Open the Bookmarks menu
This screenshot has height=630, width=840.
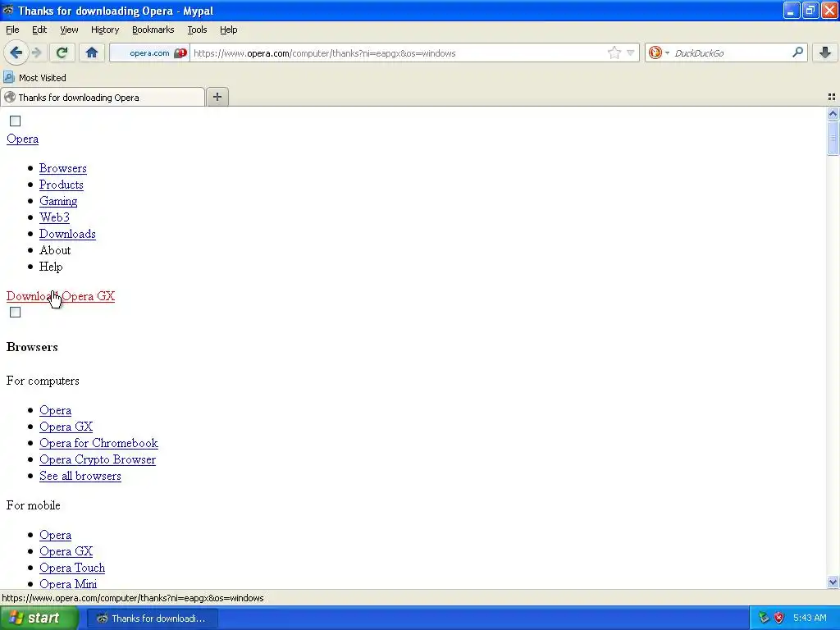[x=153, y=30]
